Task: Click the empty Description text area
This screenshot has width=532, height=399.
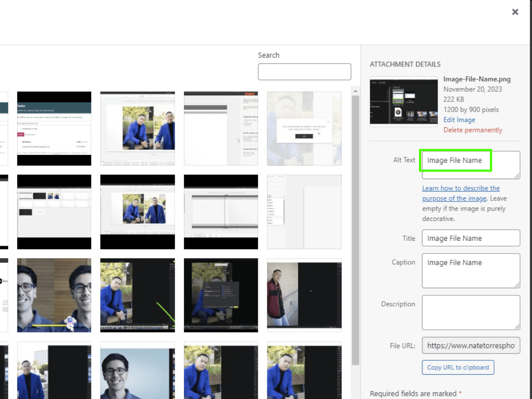Action: pyautogui.click(x=470, y=313)
